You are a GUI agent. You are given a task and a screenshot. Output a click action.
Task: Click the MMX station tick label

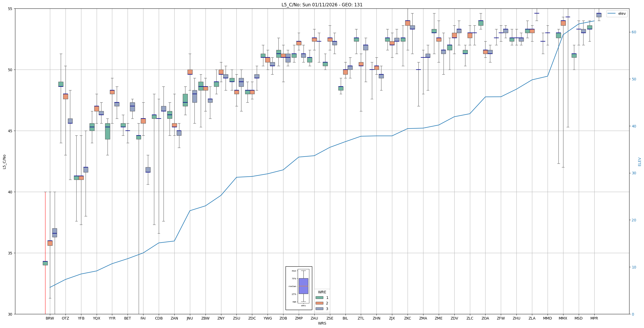point(563,318)
